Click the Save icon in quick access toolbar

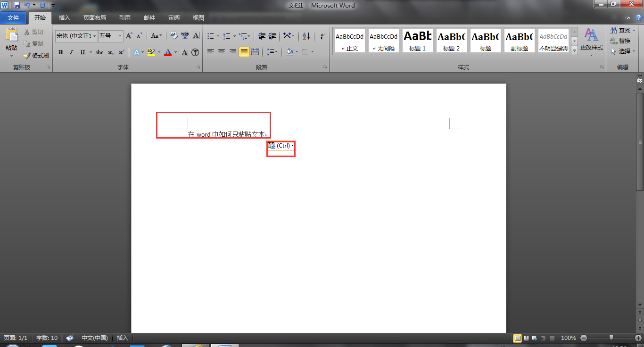tap(17, 5)
